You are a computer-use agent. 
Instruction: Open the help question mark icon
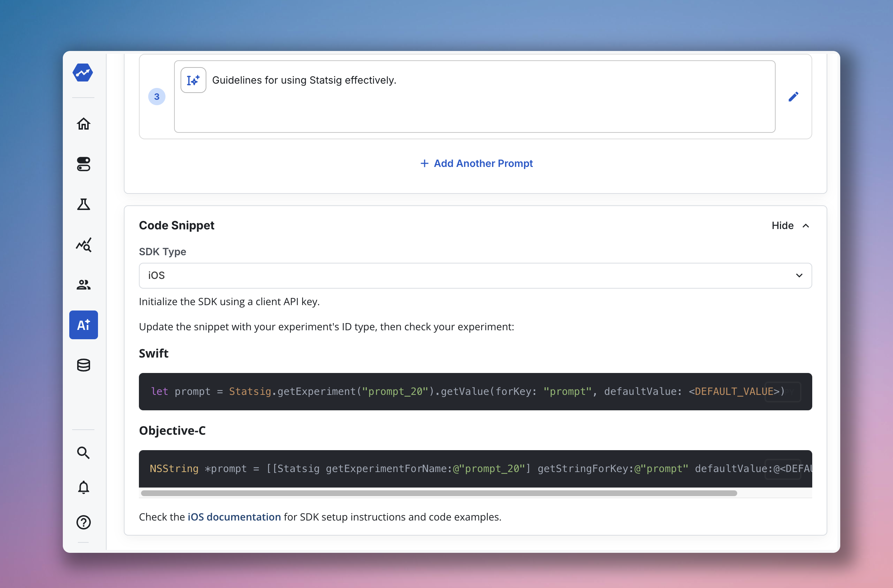(x=83, y=522)
